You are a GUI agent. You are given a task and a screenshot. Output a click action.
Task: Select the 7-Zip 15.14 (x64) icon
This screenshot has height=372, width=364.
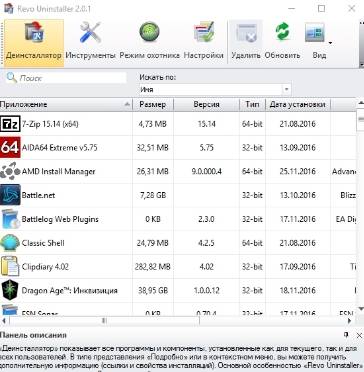[10, 124]
